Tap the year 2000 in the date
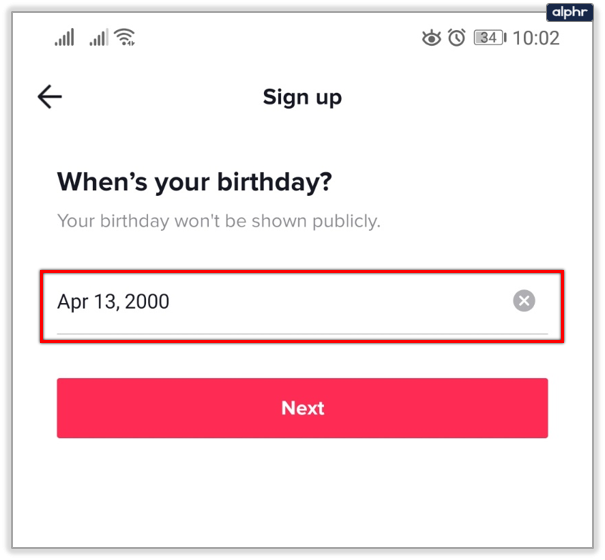 (147, 301)
